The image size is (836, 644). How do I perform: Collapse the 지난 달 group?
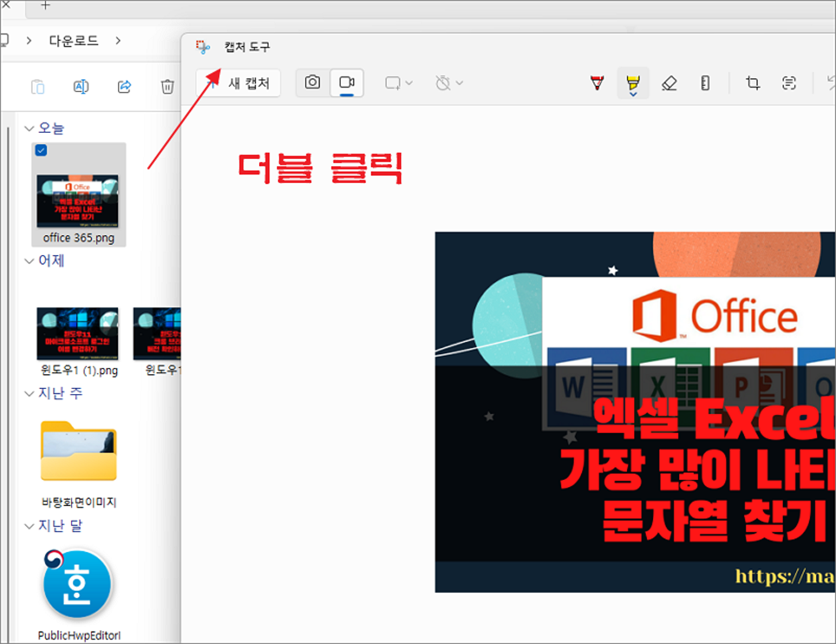pyautogui.click(x=29, y=526)
